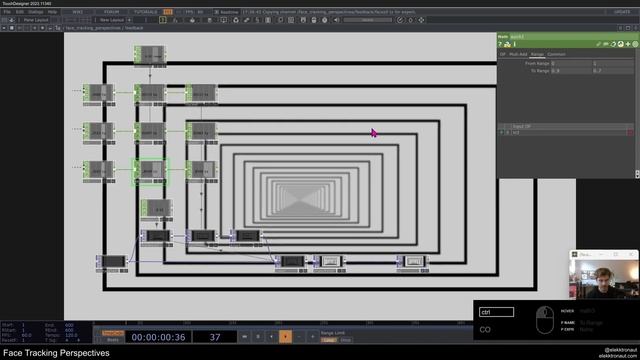The height and width of the screenshot is (360, 640).
Task: Click plus icon in parameter header
Action: (x=628, y=44)
